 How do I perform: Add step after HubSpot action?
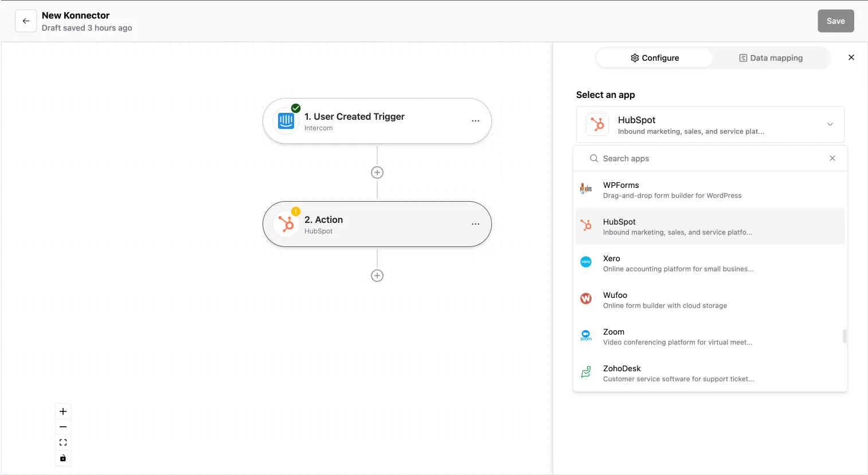coord(377,276)
